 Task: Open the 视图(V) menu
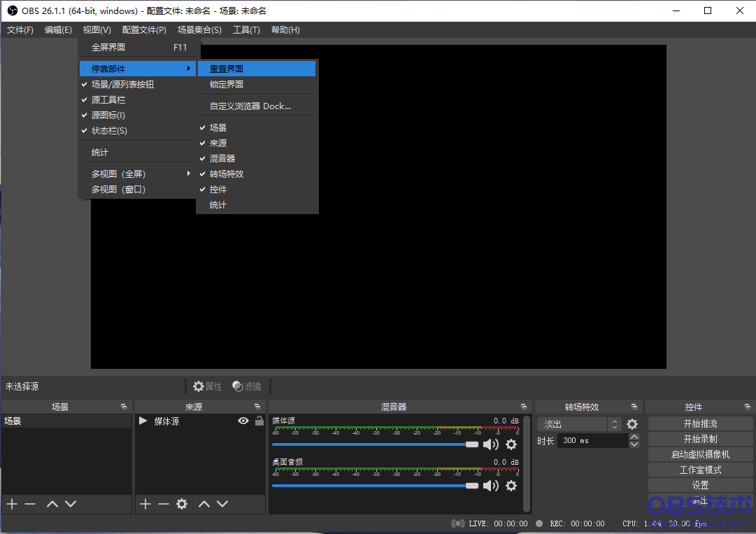click(97, 30)
